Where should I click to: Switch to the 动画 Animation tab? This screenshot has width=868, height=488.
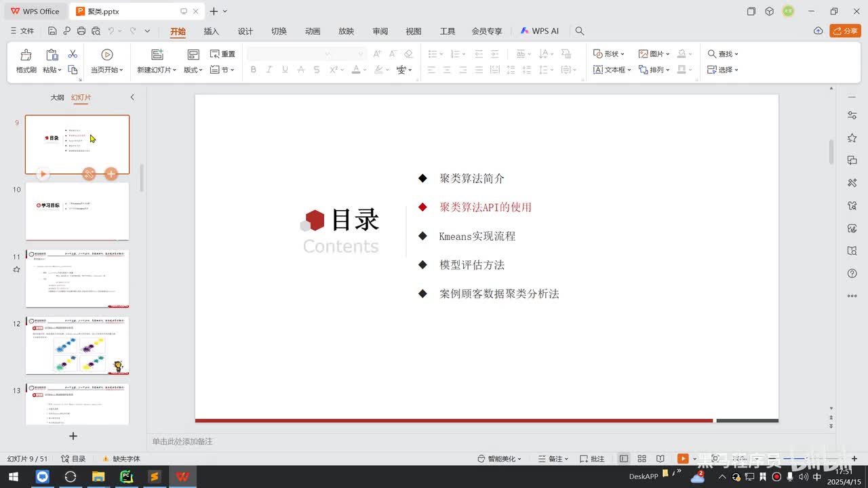313,31
